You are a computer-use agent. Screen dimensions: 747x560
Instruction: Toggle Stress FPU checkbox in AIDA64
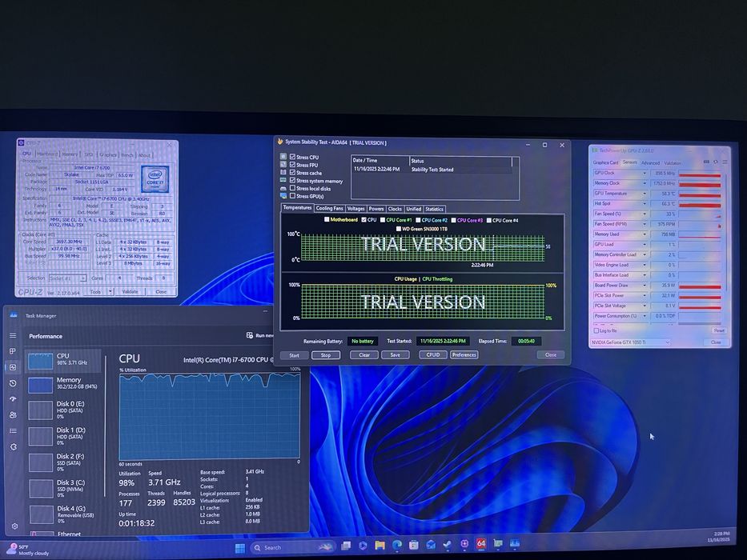292,165
